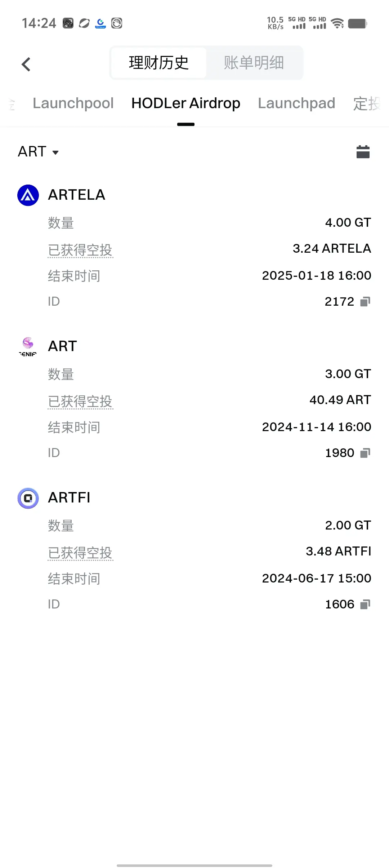Select the Launchpad tab

pos(296,103)
